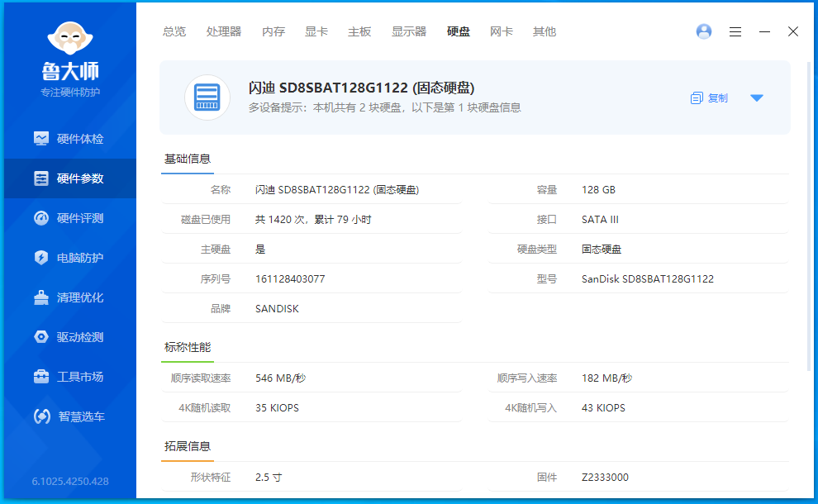Open 驱动检测 in the sidebar
818x504 pixels.
[x=70, y=337]
